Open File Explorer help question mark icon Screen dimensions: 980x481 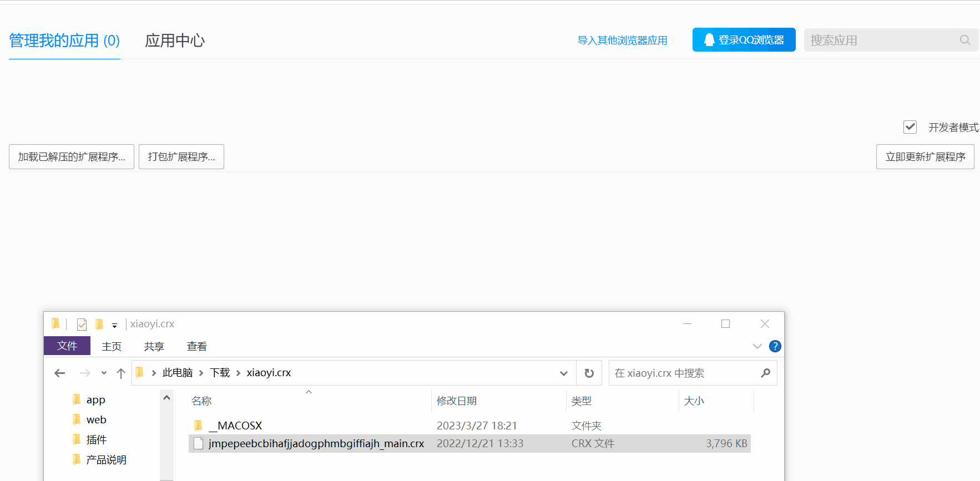tap(775, 346)
